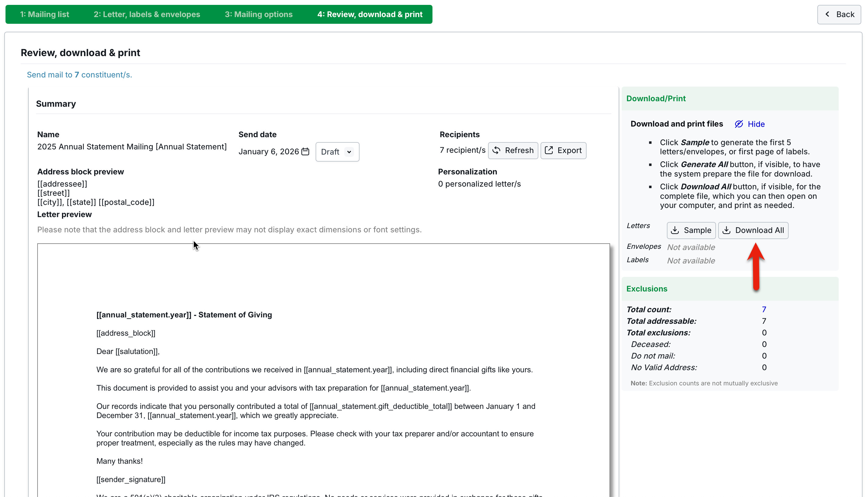The height and width of the screenshot is (497, 868).
Task: Click the crossed-eye icon next to Hide
Action: point(739,124)
